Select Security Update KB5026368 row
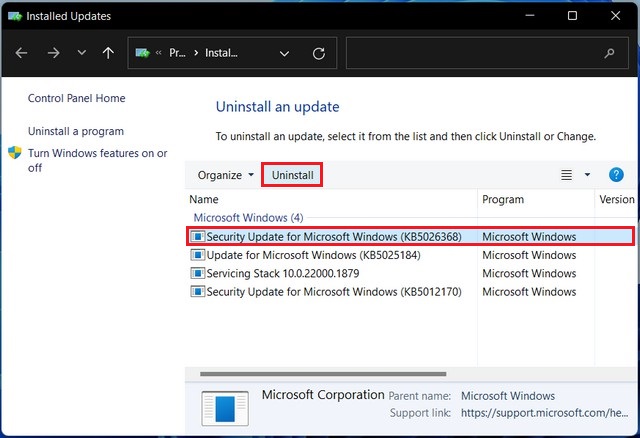The image size is (640, 438). pos(410,236)
